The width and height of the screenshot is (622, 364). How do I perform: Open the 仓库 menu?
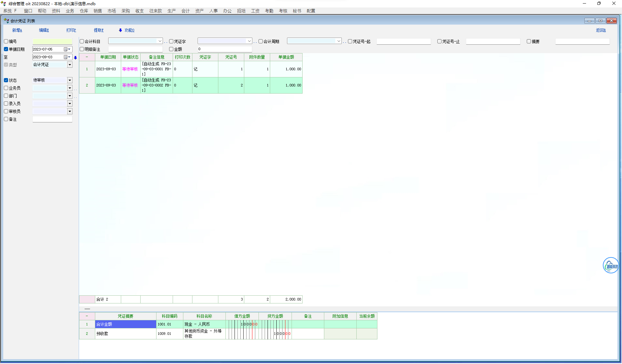tap(84, 11)
